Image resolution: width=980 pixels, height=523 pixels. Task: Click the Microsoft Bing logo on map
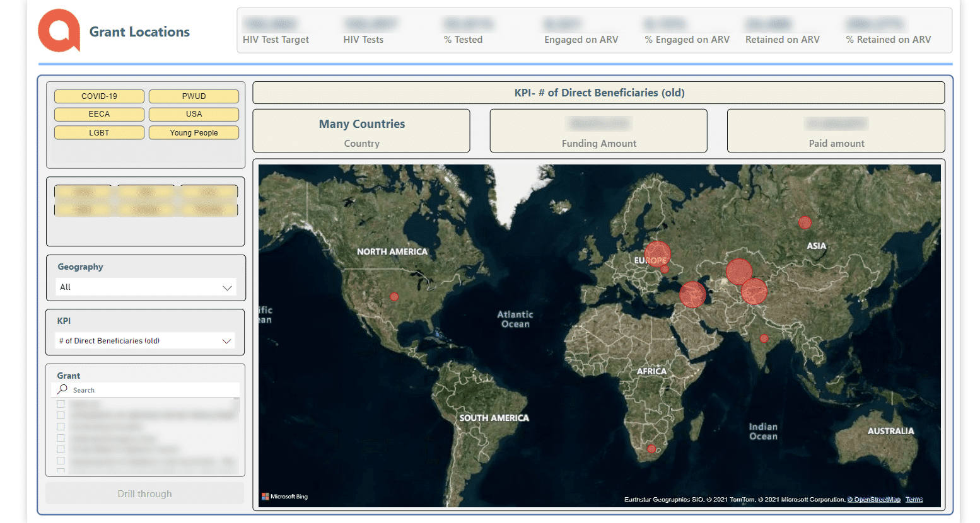(x=285, y=497)
